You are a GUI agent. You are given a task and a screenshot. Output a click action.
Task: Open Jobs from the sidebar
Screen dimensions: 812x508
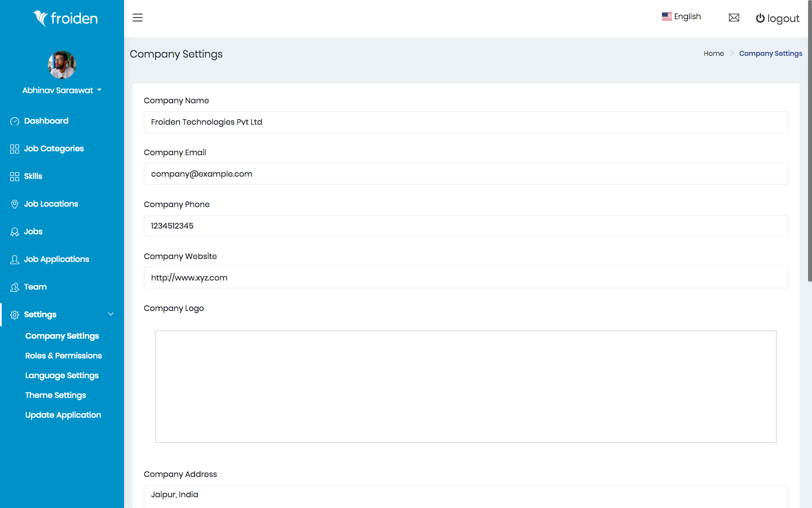(x=33, y=231)
